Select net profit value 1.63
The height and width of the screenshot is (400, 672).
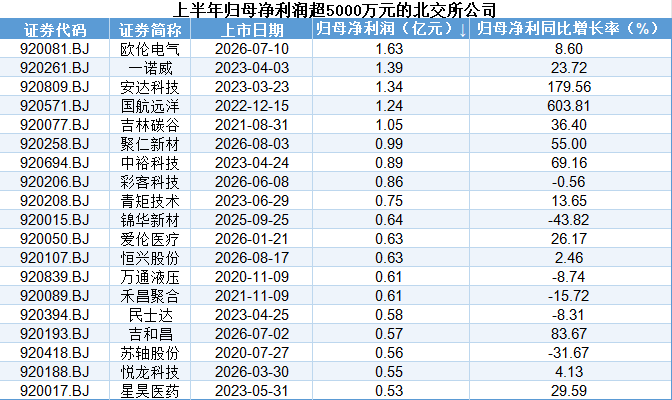389,49
